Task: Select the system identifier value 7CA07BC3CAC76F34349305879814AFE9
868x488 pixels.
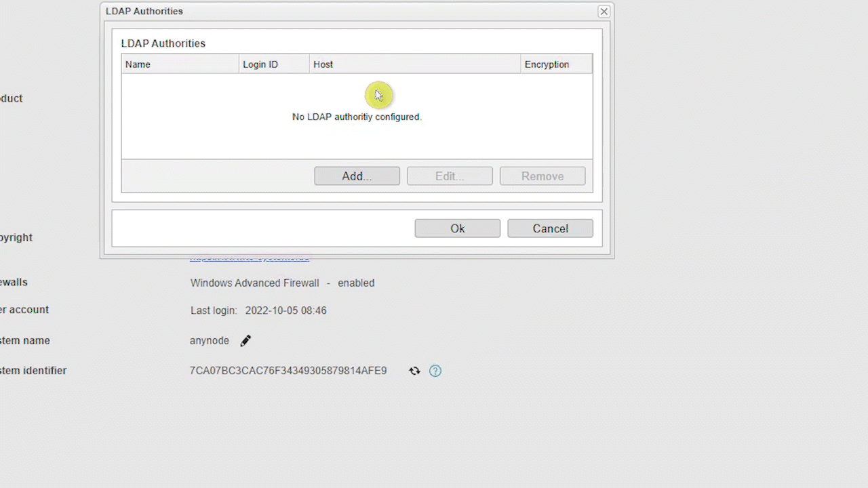Action: (288, 371)
